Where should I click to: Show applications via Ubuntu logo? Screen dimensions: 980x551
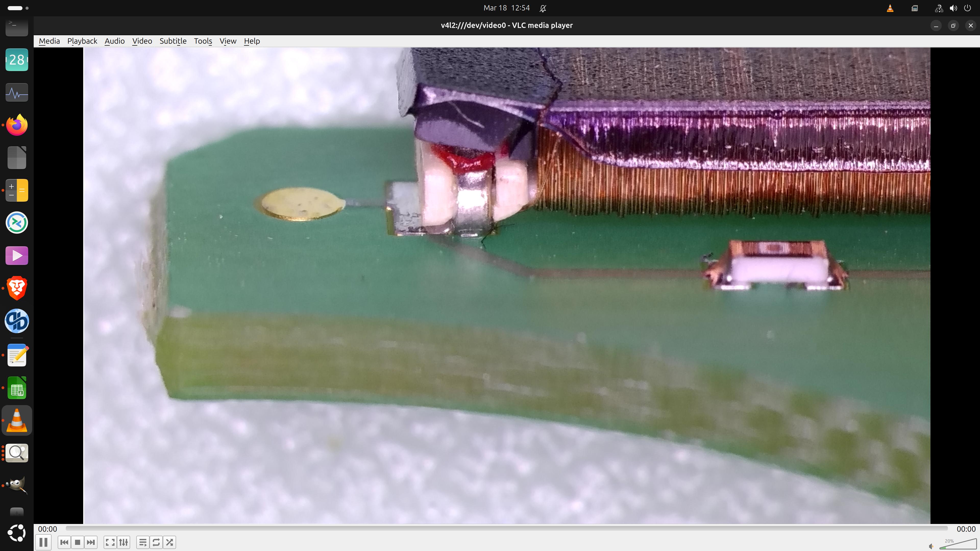(x=17, y=533)
